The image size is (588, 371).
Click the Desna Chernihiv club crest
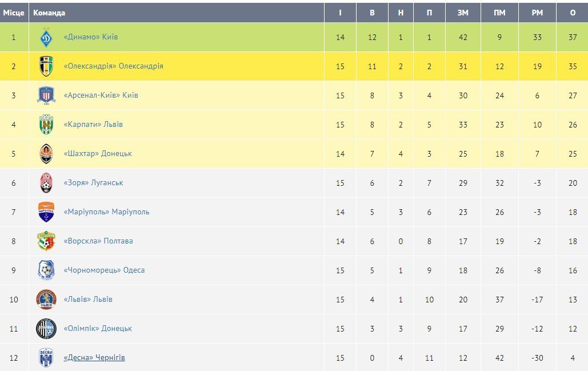(x=46, y=358)
